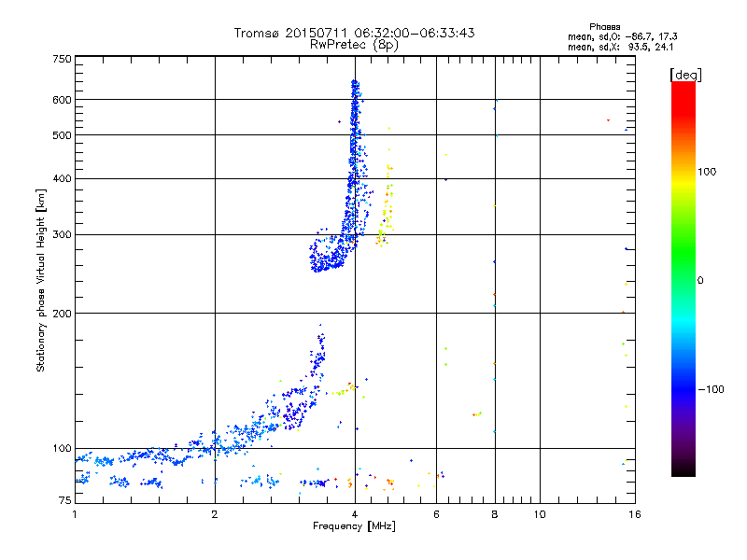Click the 16 MHz tick label

[635, 514]
